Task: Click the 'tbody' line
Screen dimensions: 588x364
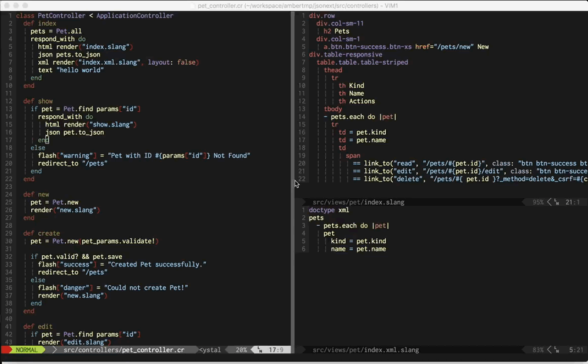Action: pos(333,109)
